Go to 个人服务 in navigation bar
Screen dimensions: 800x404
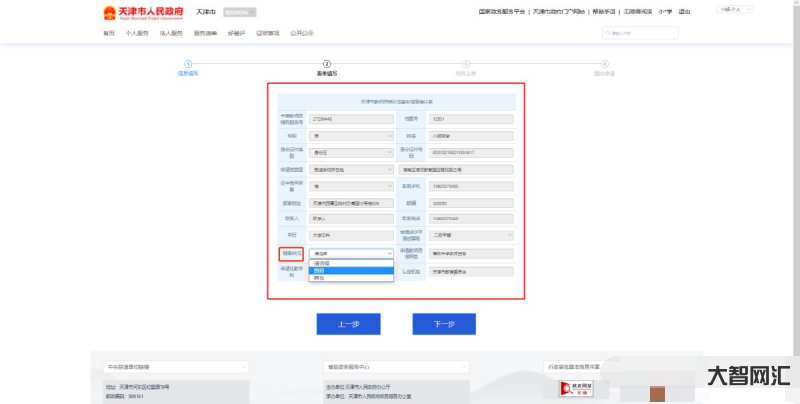[136, 33]
